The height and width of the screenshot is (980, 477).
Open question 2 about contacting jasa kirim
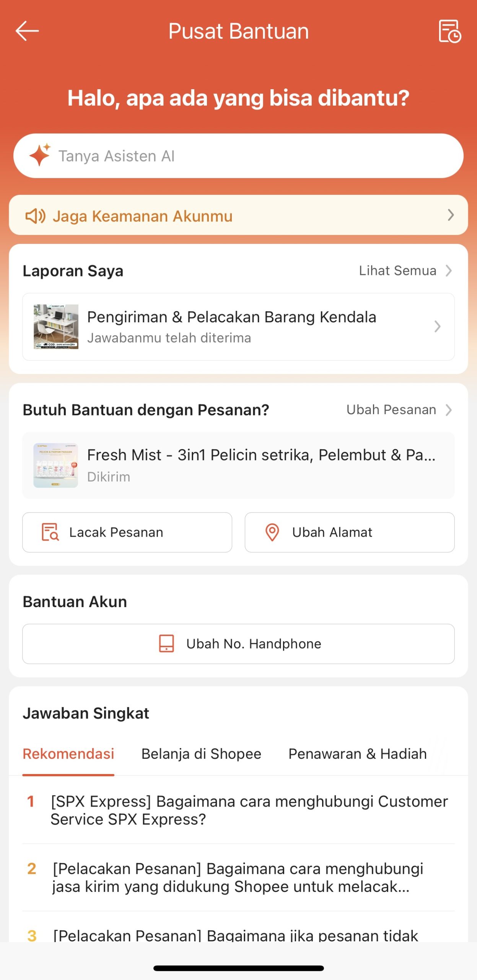click(238, 877)
